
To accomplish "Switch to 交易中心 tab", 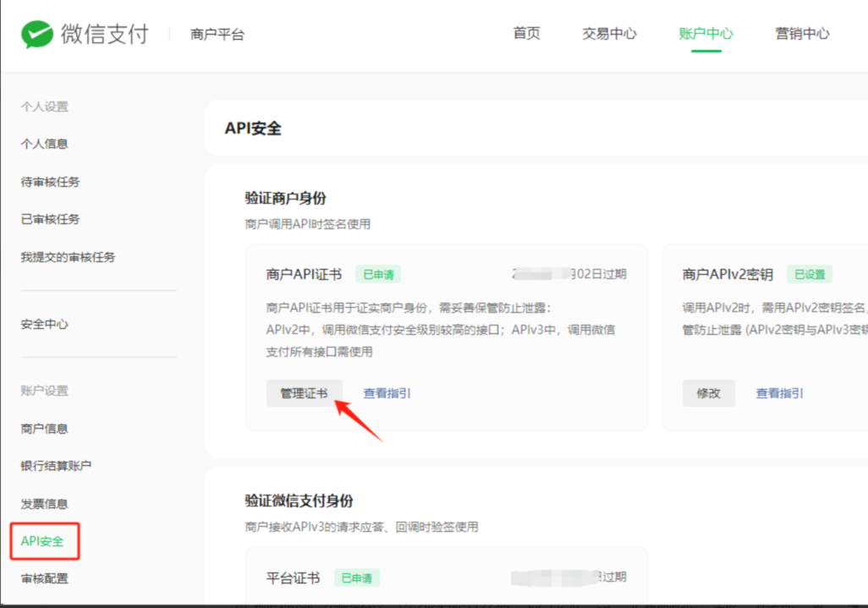I will tap(609, 33).
